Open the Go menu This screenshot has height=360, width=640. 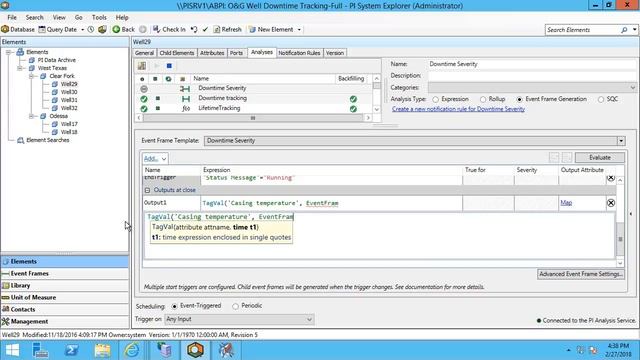78,18
